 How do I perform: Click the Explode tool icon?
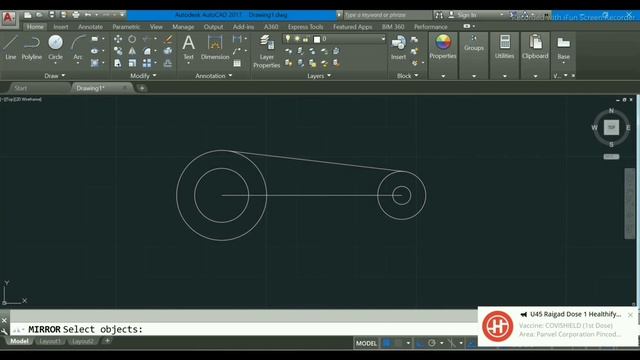point(168,51)
